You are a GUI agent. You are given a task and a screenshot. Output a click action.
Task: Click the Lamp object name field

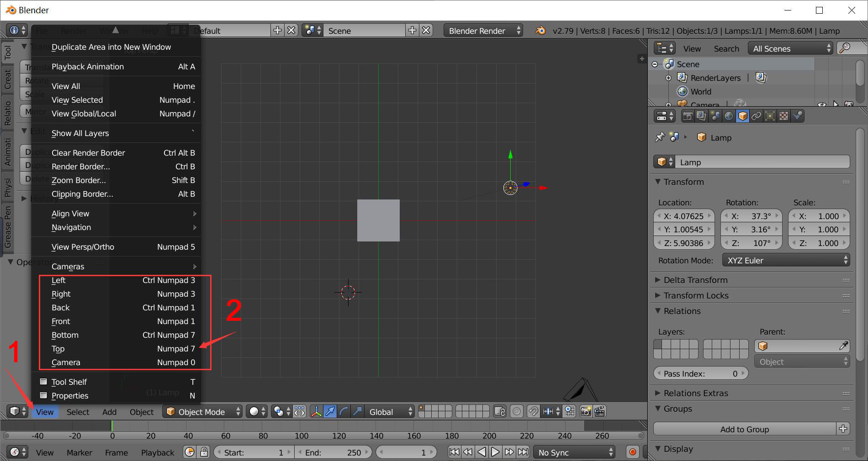pos(762,162)
